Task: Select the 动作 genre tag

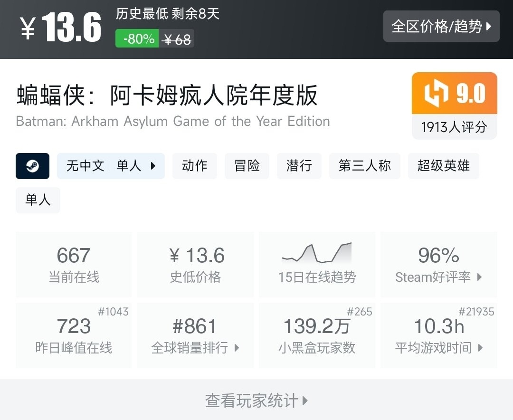Action: (x=194, y=166)
